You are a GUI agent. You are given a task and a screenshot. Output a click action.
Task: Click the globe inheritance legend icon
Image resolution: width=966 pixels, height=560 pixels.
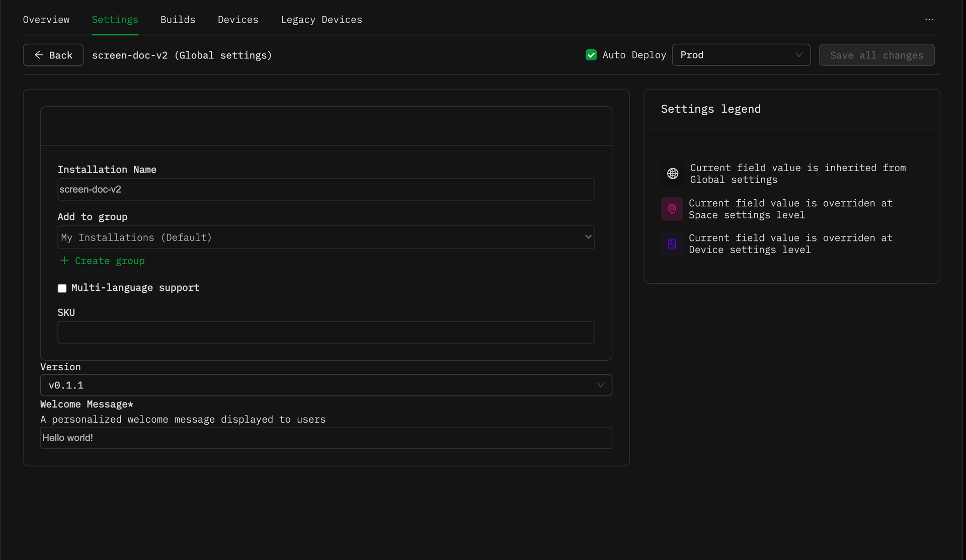[672, 174]
